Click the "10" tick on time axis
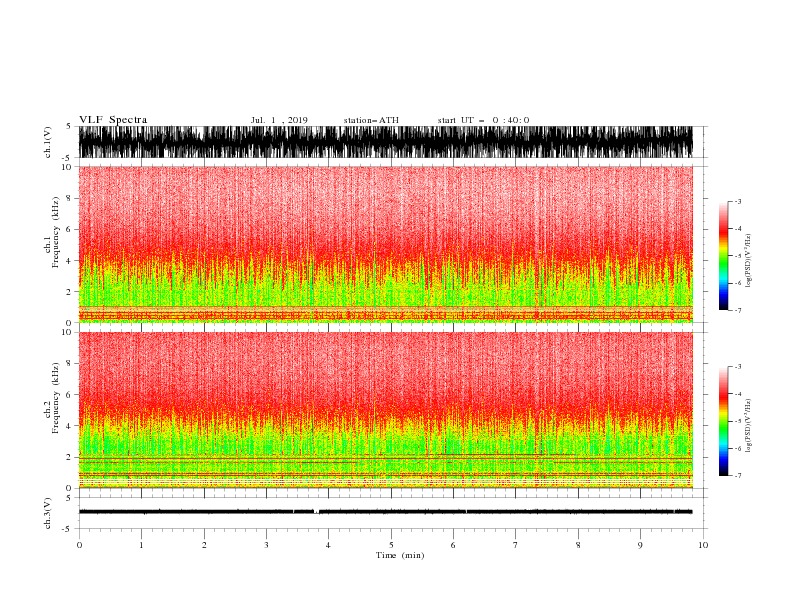Screen dimensions: 792x612 tap(703, 545)
